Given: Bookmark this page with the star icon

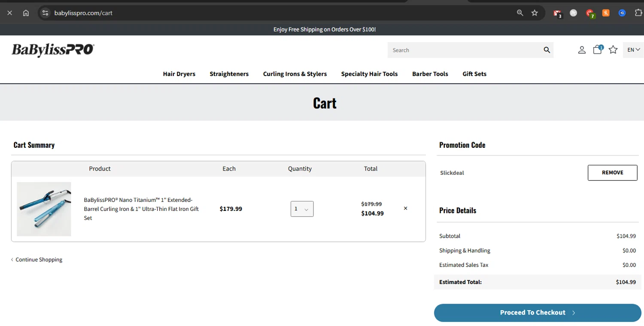Looking at the screenshot, I should click(535, 13).
